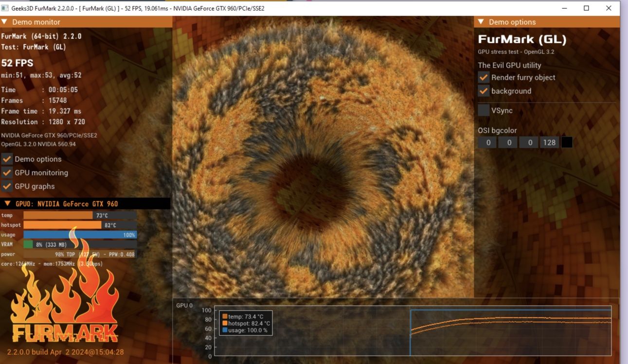Screen dimensions: 628x364
Task: Click the OSI bgcolor 128 alpha field
Action: 549,142
